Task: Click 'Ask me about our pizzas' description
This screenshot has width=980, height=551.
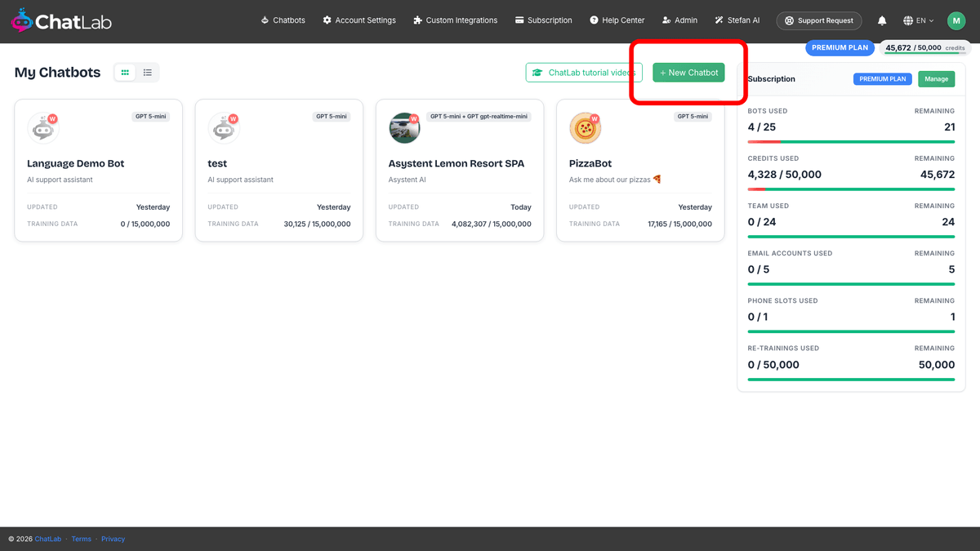Action: pyautogui.click(x=615, y=180)
